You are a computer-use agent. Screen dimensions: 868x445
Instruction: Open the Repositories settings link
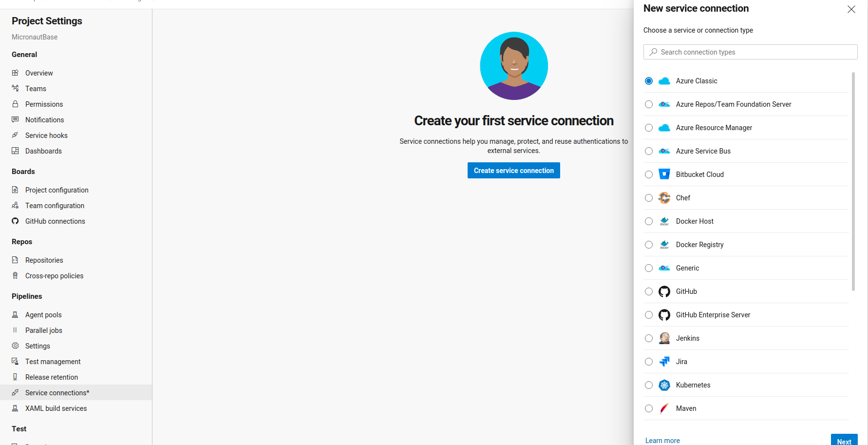[76, 260]
